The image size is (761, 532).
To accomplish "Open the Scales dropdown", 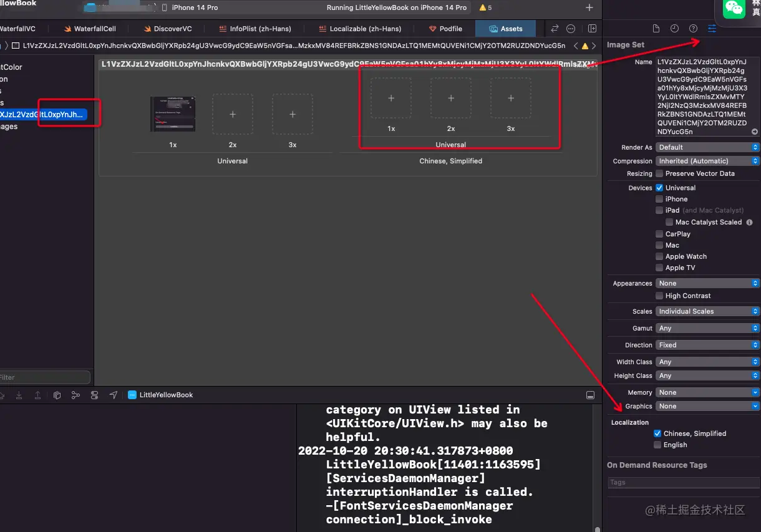I will 707,311.
